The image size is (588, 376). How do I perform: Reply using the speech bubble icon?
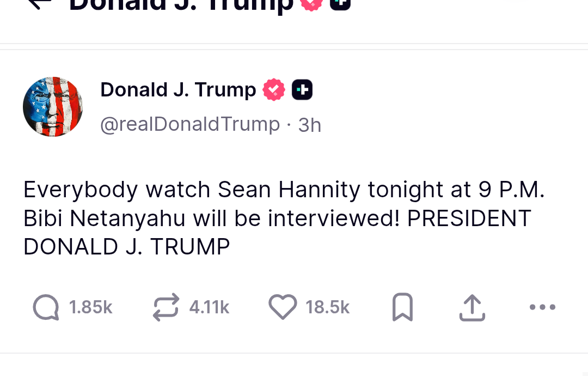pos(46,307)
